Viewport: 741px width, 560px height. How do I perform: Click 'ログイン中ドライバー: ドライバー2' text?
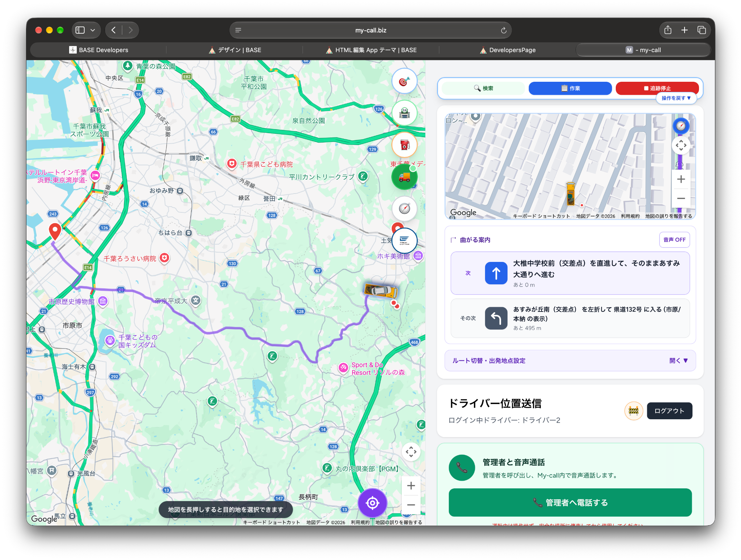504,420
